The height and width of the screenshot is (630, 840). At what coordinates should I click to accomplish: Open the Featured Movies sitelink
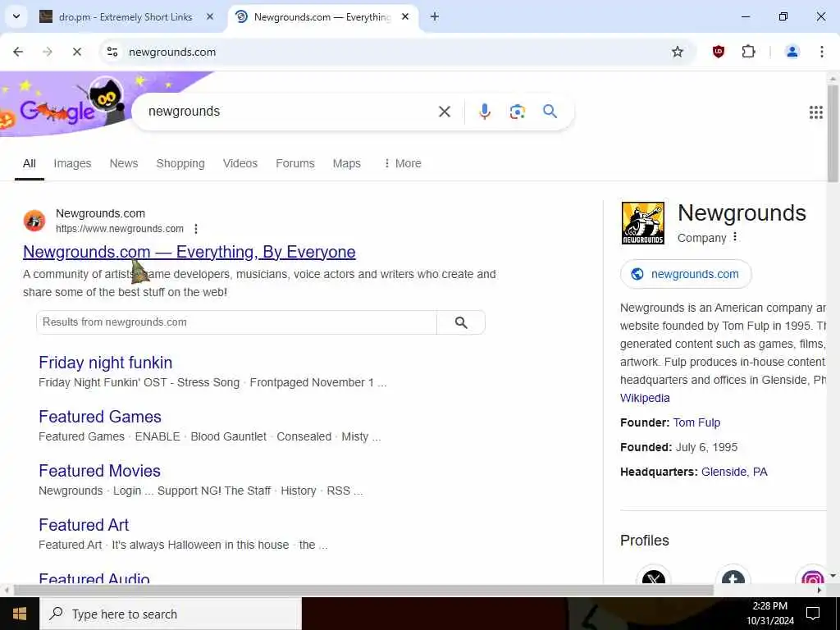pyautogui.click(x=99, y=471)
